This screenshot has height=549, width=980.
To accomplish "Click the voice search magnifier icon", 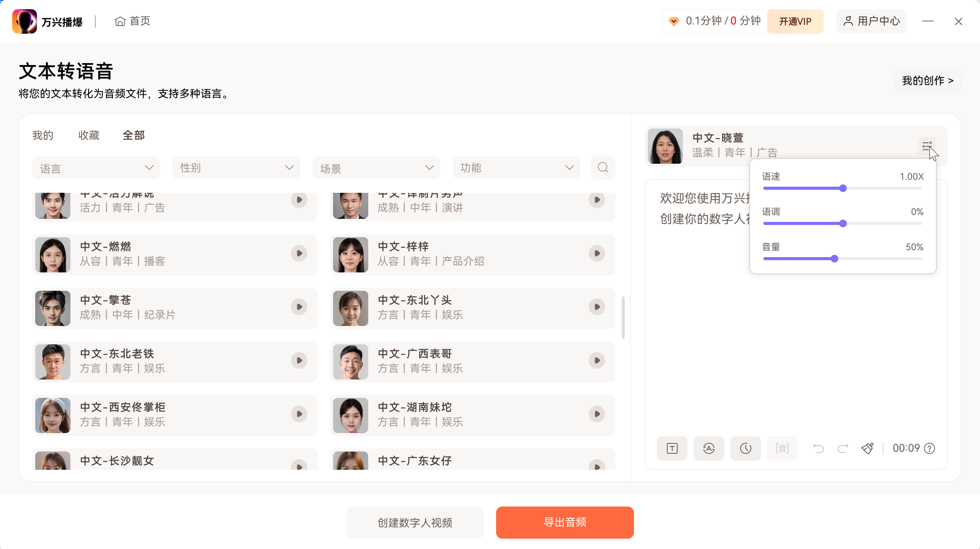I will coord(603,168).
